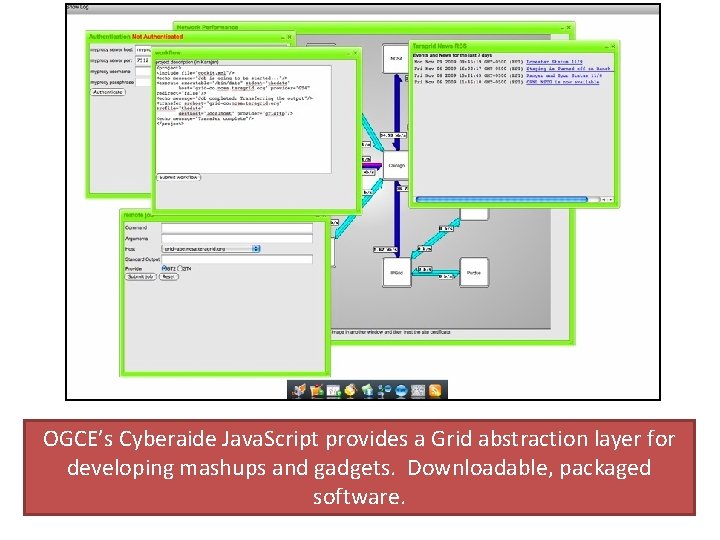The width and height of the screenshot is (720, 540).
Task: Open second Teragrid news link
Action: pyautogui.click(x=568, y=68)
